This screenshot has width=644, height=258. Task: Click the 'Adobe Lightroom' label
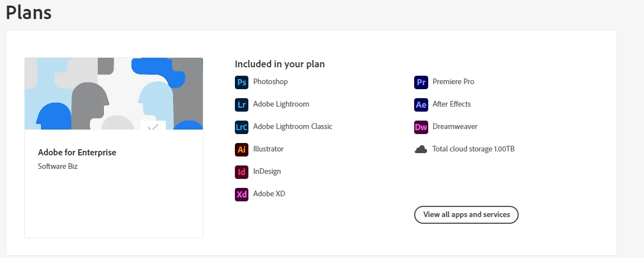[x=281, y=104]
